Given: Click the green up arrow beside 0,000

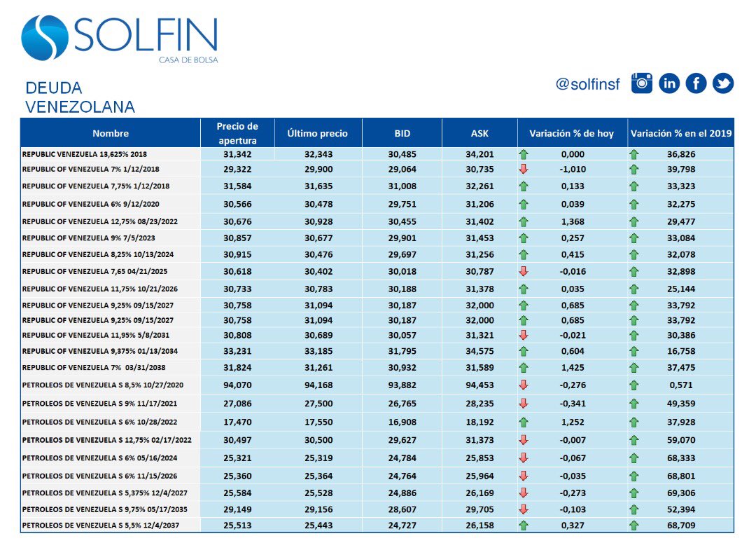Looking at the screenshot, I should tap(524, 154).
